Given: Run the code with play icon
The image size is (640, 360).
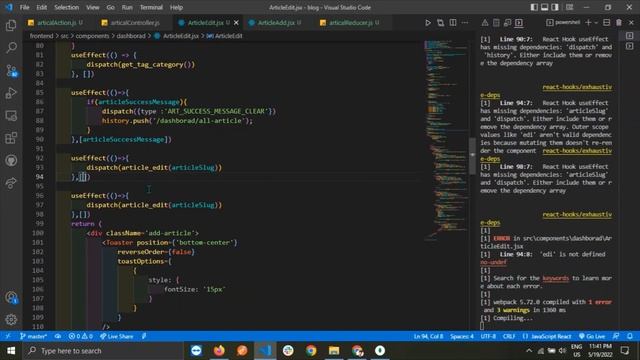Looking at the screenshot, I should (x=428, y=23).
